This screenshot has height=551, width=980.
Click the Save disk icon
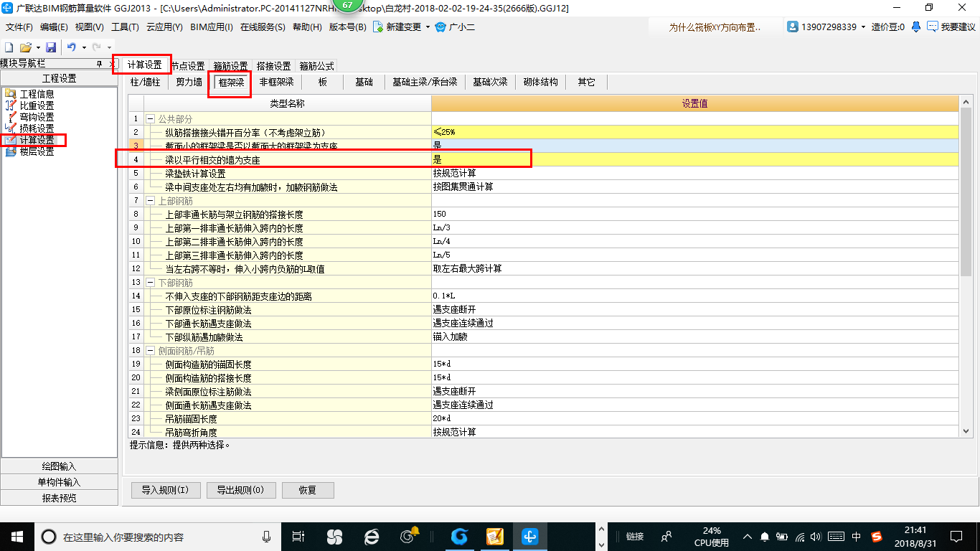tap(51, 47)
